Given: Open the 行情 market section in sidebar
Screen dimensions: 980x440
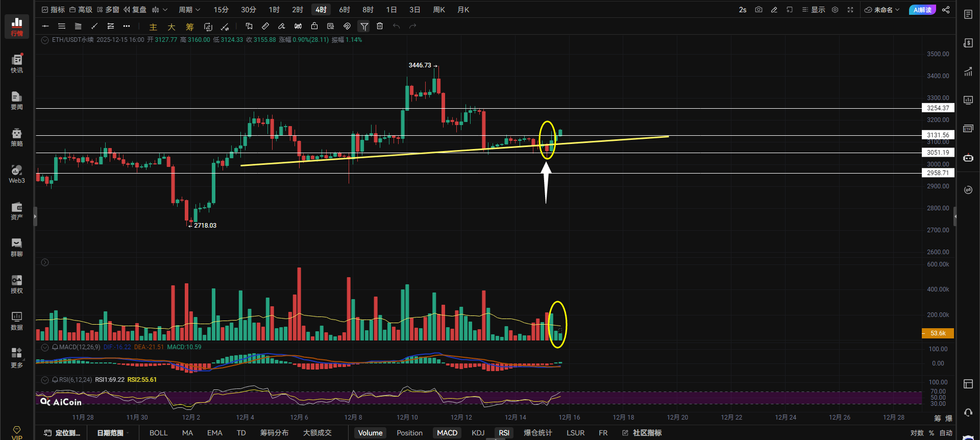Looking at the screenshot, I should (17, 27).
